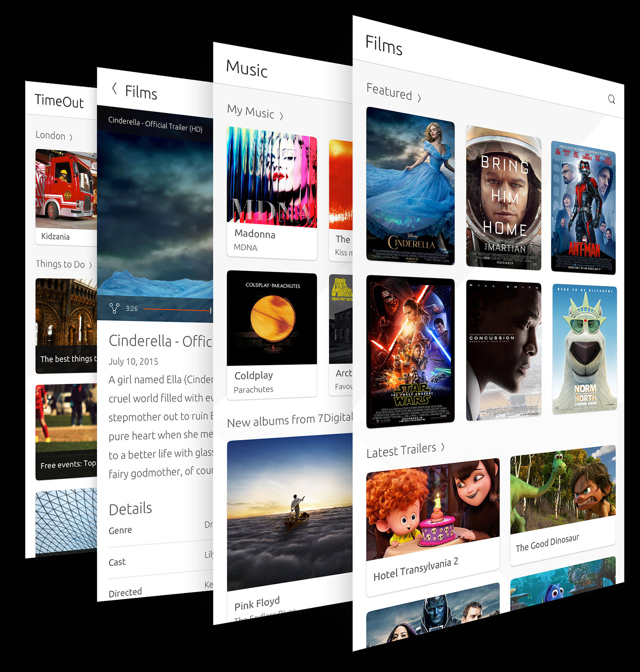Open the Ant-Man movie poster

pos(583,208)
